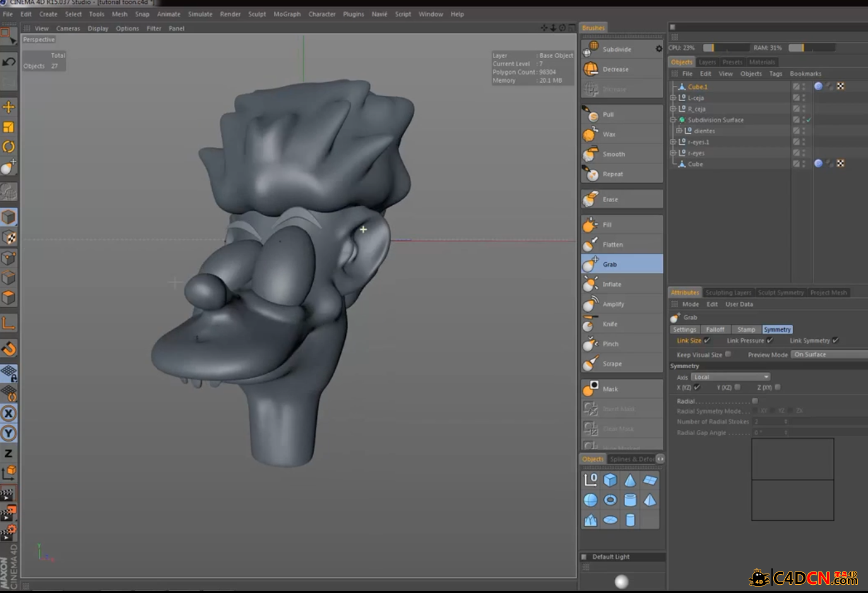This screenshot has height=593, width=868.
Task: Switch to Sculpting Layers tab
Action: [728, 292]
